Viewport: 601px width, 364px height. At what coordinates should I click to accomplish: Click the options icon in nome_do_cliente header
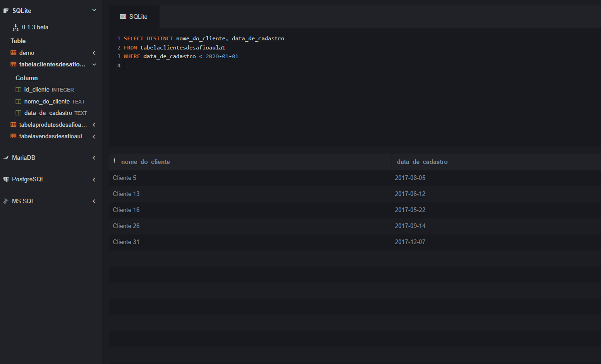[115, 161]
